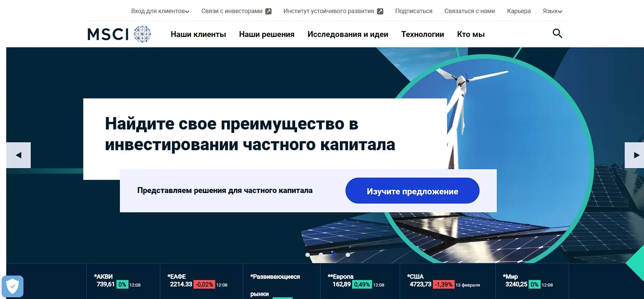Expand the Язык language dropdown
Viewport: 644px width, 299px height.
pos(552,11)
